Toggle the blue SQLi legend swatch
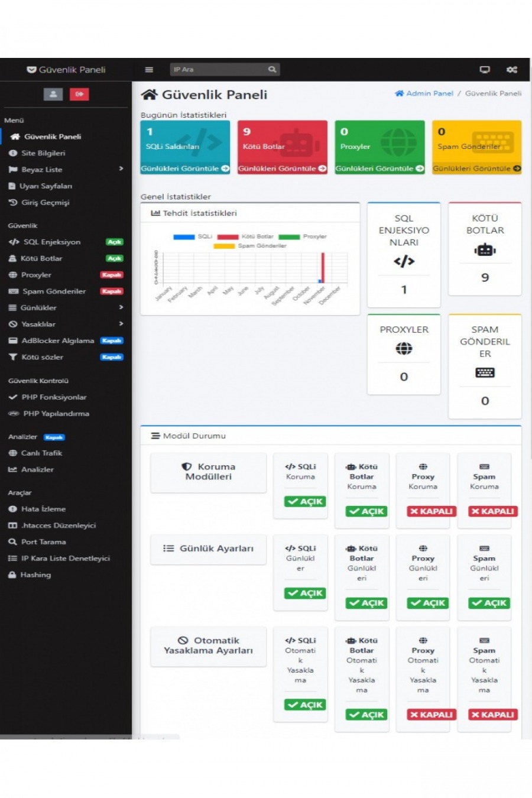This screenshot has height=798, width=532. (x=184, y=236)
